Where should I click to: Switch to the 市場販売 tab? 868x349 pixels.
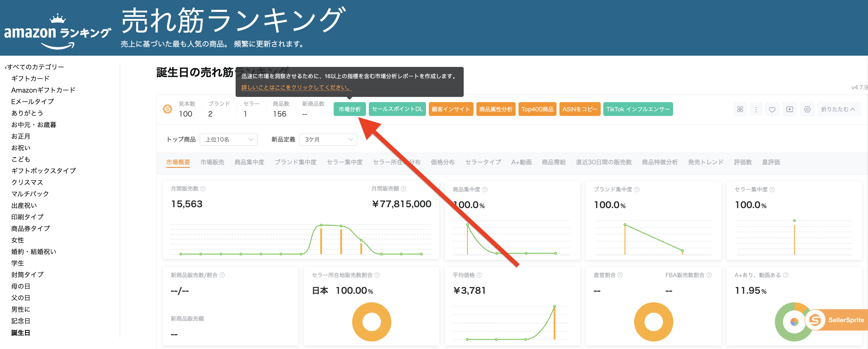coord(212,162)
